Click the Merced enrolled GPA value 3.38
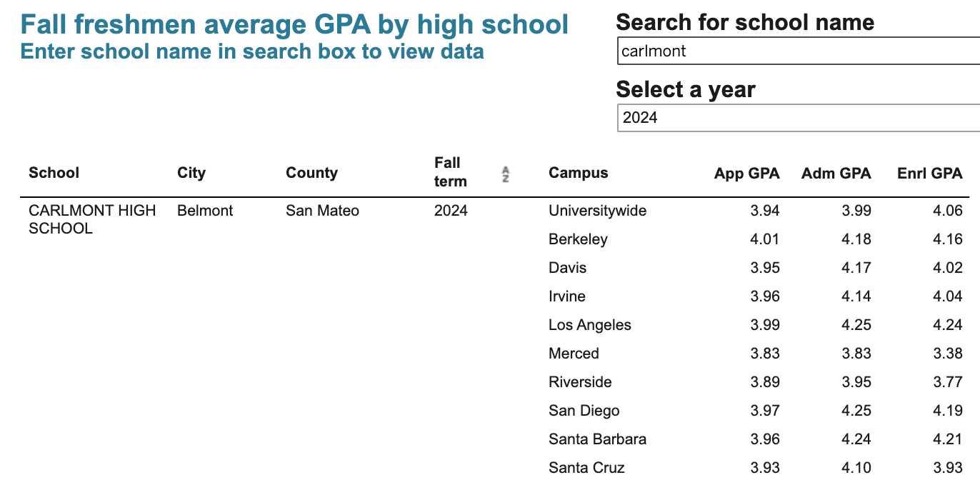980x480 pixels. [x=948, y=354]
